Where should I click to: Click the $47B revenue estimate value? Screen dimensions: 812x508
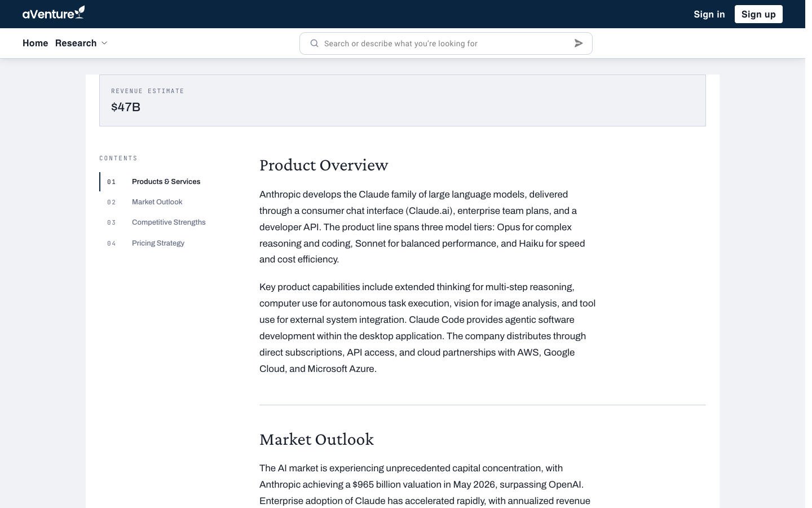coord(126,107)
